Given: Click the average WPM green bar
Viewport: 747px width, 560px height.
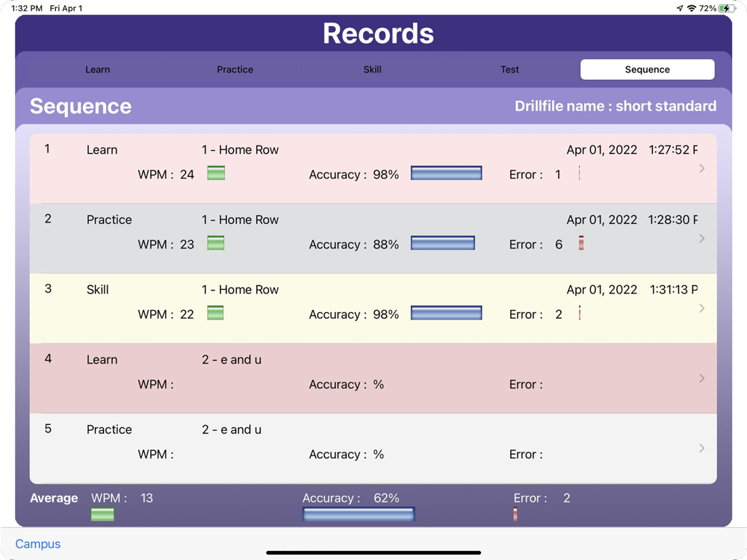Looking at the screenshot, I should (x=102, y=514).
